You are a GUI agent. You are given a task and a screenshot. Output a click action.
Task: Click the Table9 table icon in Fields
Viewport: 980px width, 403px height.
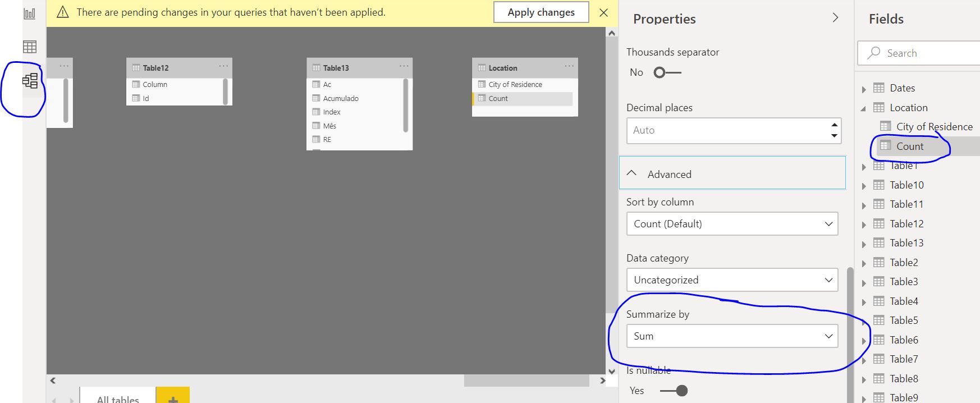click(879, 397)
